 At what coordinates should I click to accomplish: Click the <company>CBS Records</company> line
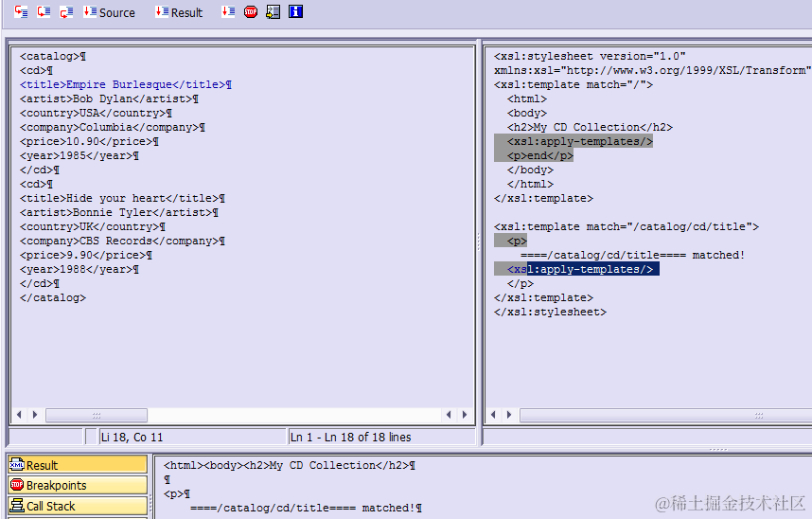(x=122, y=242)
